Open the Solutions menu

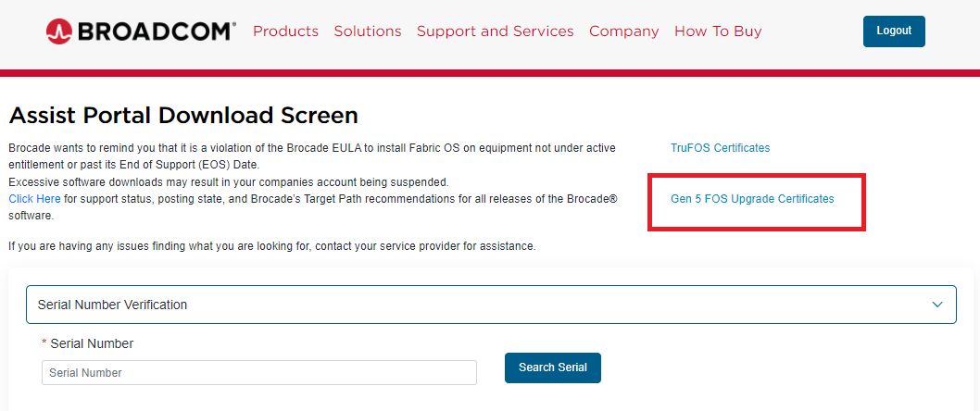(x=368, y=31)
